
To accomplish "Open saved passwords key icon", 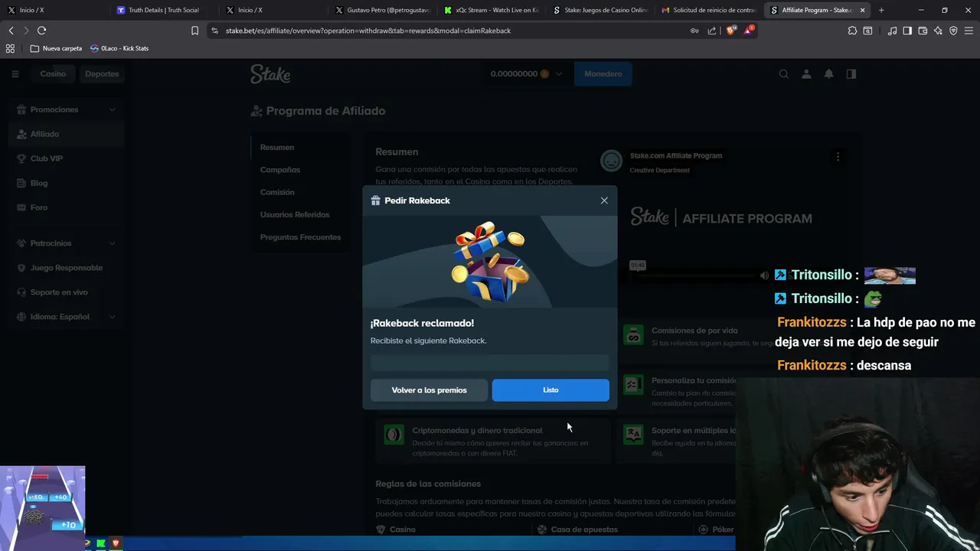I will (694, 31).
